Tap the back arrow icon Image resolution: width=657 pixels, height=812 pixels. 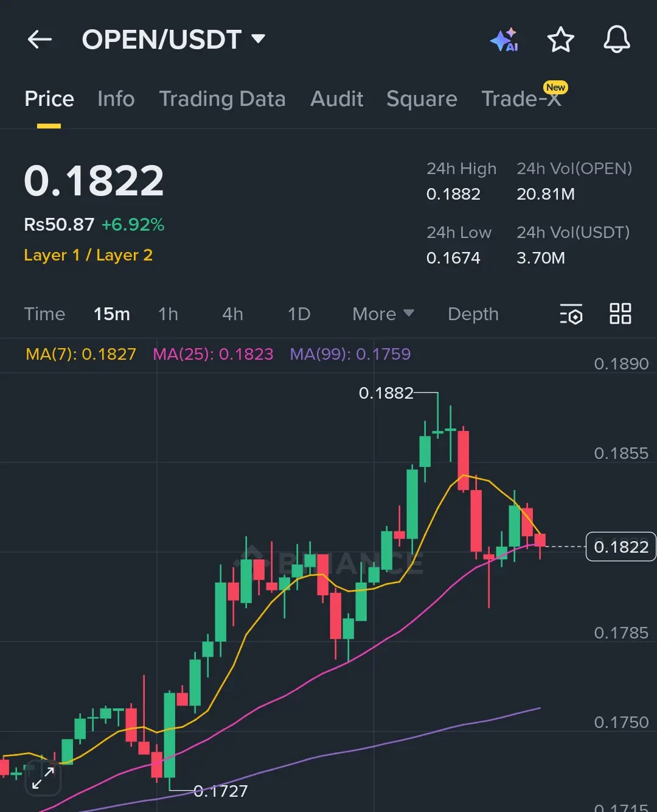(40, 40)
